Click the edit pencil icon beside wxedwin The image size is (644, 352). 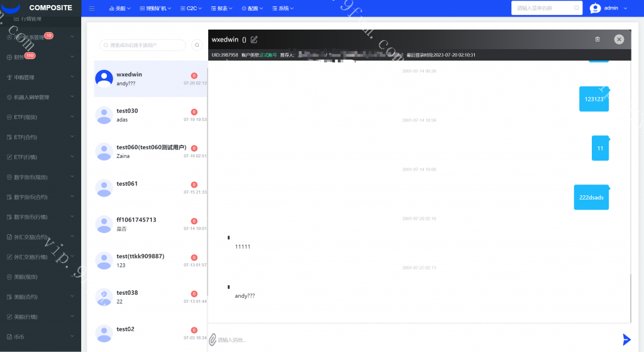click(254, 39)
